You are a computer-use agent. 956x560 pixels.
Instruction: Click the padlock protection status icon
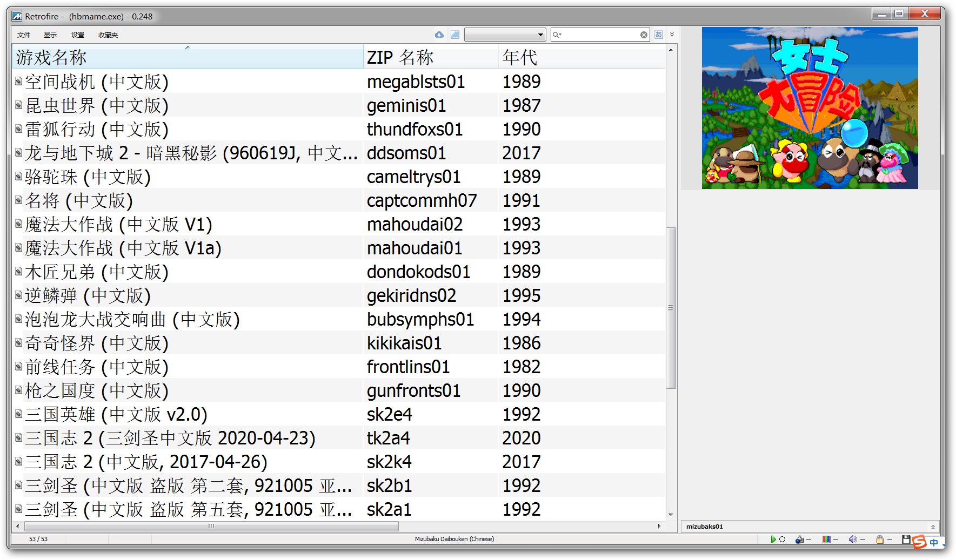tap(880, 539)
